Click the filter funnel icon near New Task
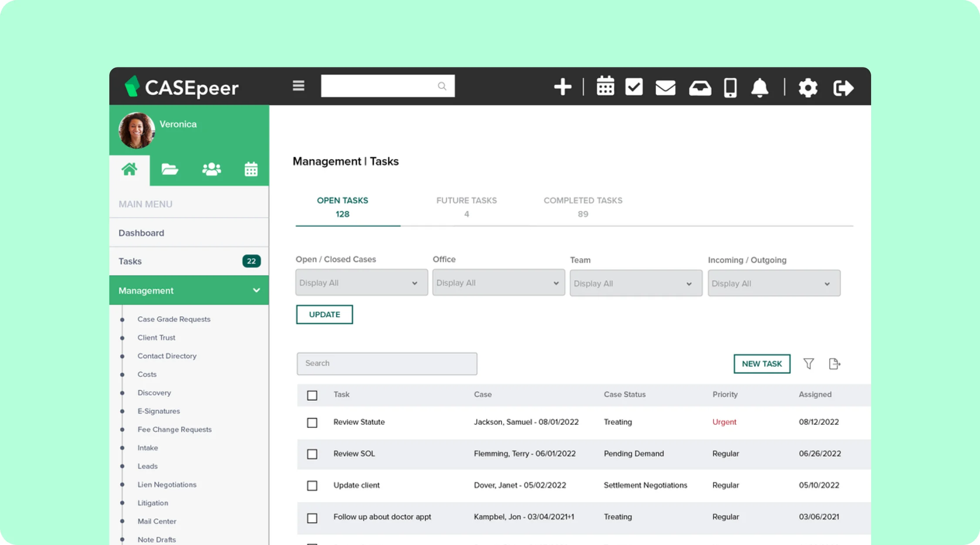 [808, 363]
